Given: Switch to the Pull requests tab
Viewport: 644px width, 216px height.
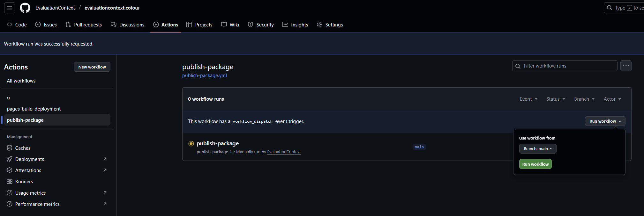Looking at the screenshot, I should click(84, 25).
